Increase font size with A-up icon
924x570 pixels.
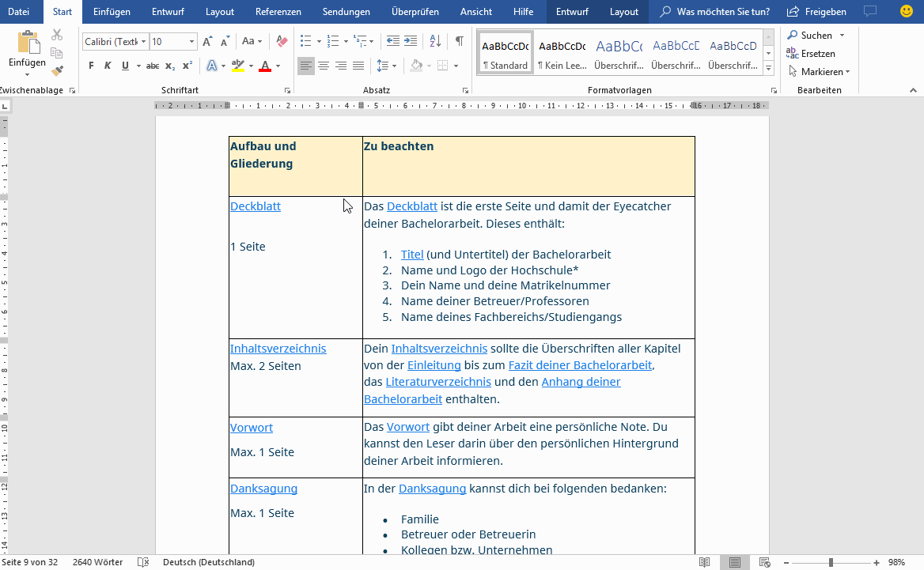[x=207, y=41]
